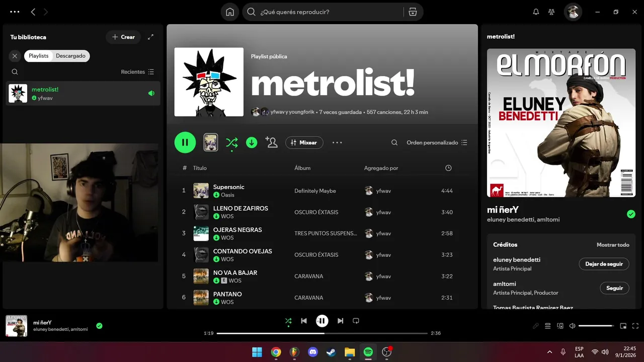Open the Orden personalizado view dropdown
The height and width of the screenshot is (362, 644).
click(x=437, y=143)
